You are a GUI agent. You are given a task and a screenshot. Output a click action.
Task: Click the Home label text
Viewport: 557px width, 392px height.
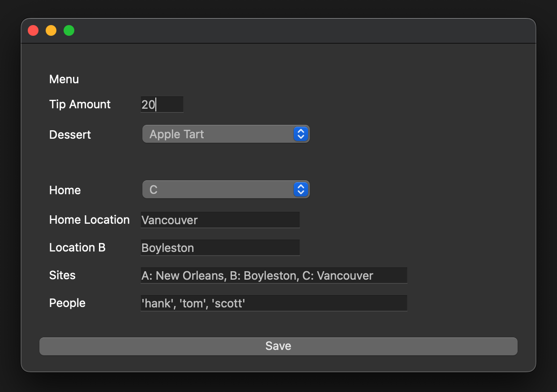coord(65,190)
